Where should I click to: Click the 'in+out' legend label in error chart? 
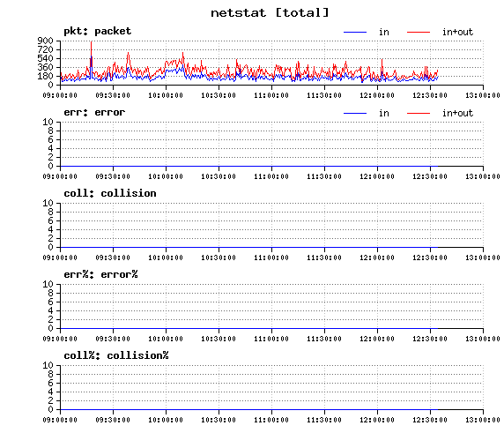pyautogui.click(x=457, y=113)
